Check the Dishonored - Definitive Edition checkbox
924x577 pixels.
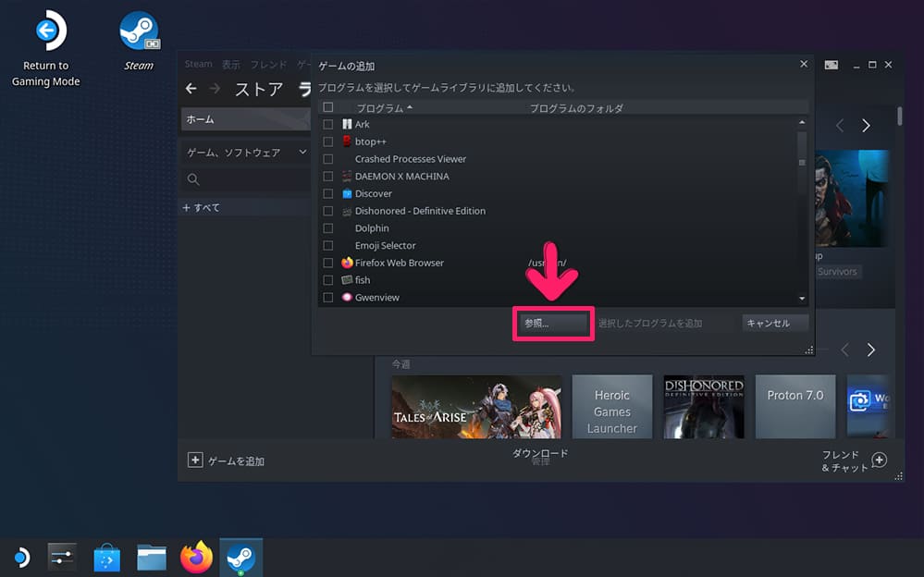click(328, 211)
